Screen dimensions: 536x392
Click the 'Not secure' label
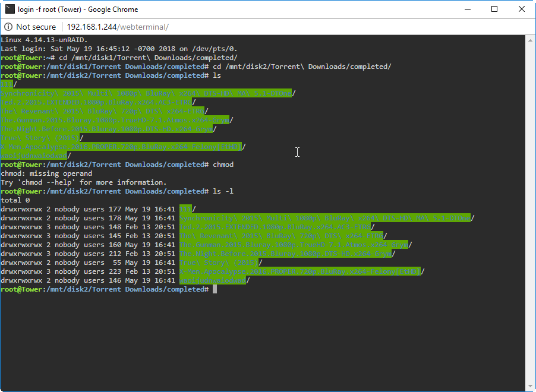[x=36, y=27]
